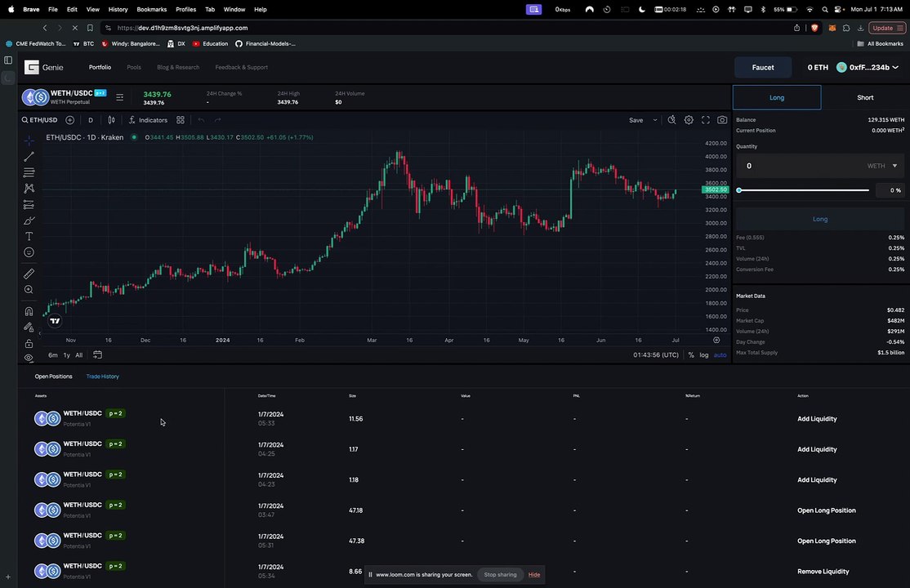Viewport: 910px width, 588px height.
Task: Select the zoom in tool
Action: coord(29,290)
